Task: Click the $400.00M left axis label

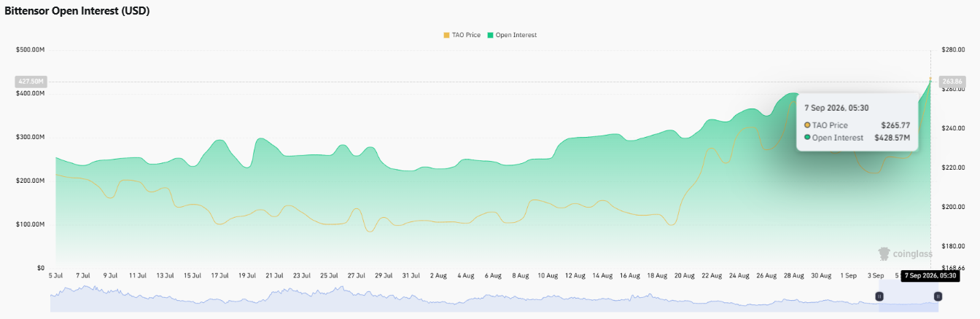Action: pos(30,93)
